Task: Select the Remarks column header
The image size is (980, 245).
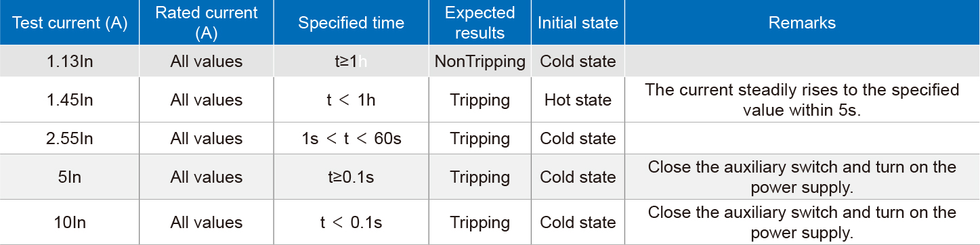Action: pos(802,22)
